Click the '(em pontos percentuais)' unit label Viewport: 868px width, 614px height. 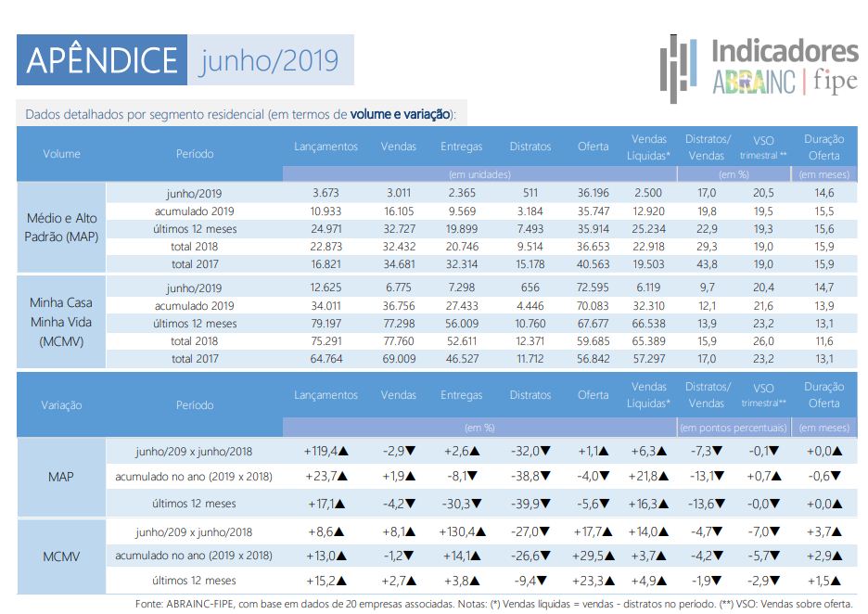point(733,428)
